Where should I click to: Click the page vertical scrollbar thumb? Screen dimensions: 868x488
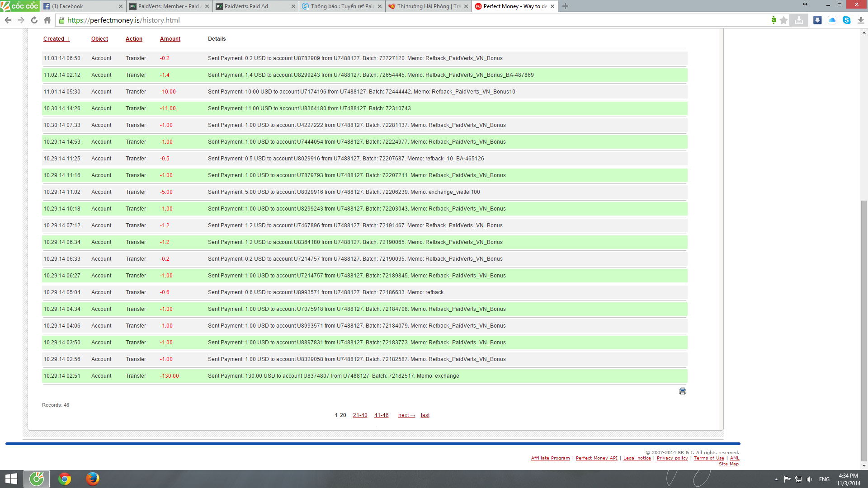point(864,330)
